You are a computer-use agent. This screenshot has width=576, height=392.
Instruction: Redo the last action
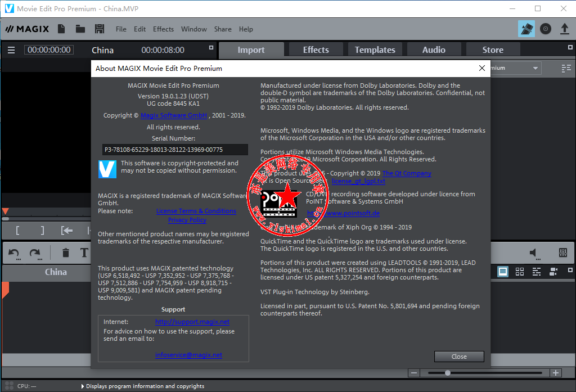point(35,253)
